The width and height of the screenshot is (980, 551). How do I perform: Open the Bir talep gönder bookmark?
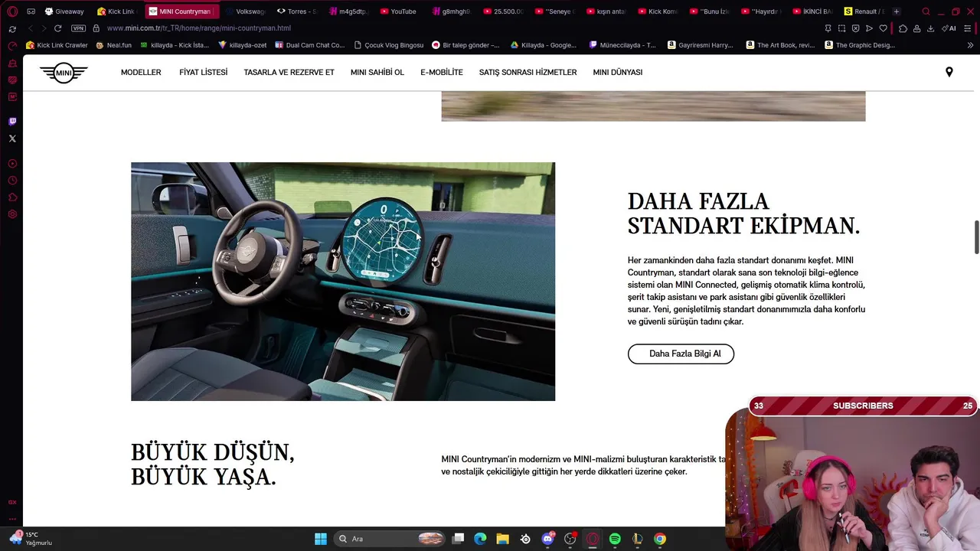click(465, 45)
